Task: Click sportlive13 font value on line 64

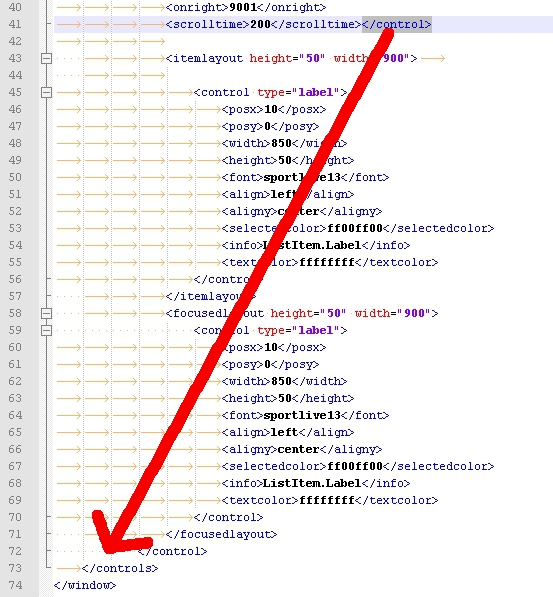Action: click(x=302, y=415)
